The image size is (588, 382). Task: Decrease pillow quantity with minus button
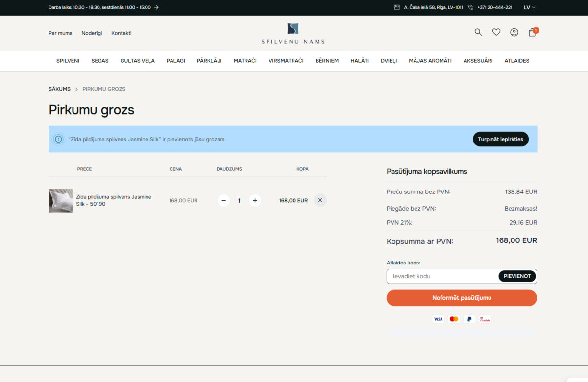click(223, 200)
